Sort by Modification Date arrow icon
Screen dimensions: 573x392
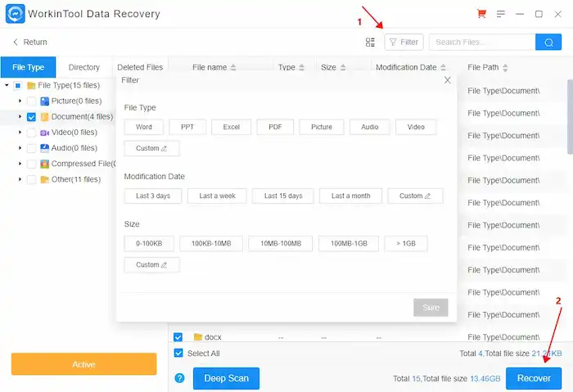point(443,67)
